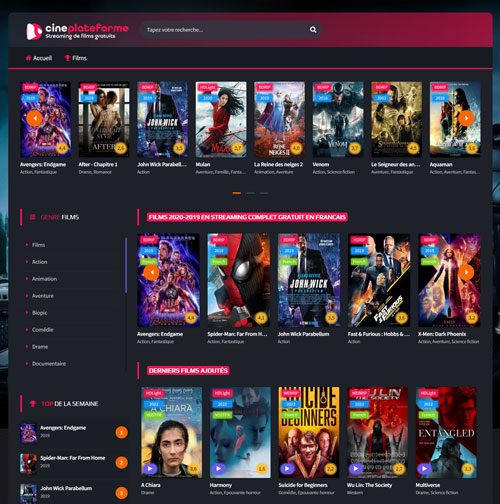This screenshot has height=504, width=500.
Task: Select Documentaire genre in sidebar
Action: [49, 364]
